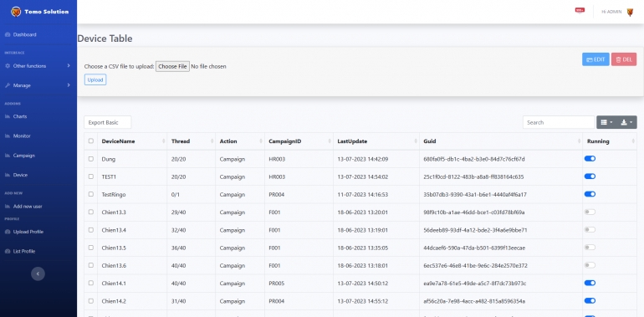
Task: Click the blue EDIT button
Action: tap(595, 59)
